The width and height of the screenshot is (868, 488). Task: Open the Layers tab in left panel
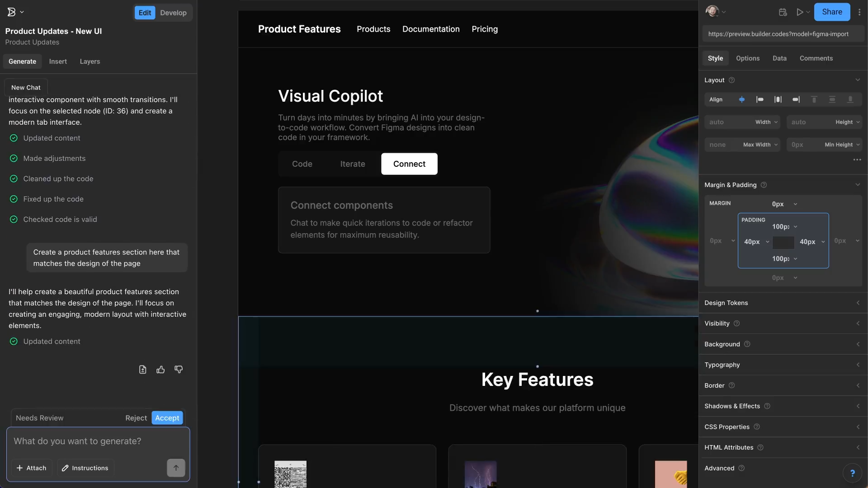click(90, 61)
